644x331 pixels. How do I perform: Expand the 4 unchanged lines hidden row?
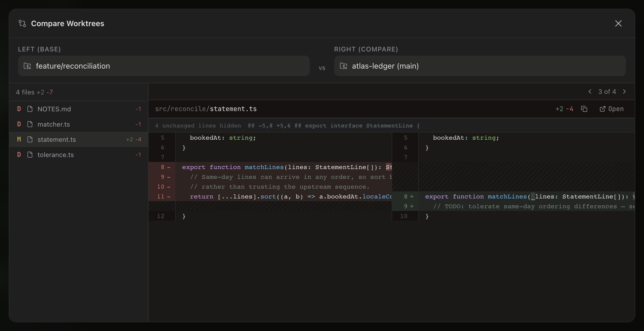click(x=392, y=125)
